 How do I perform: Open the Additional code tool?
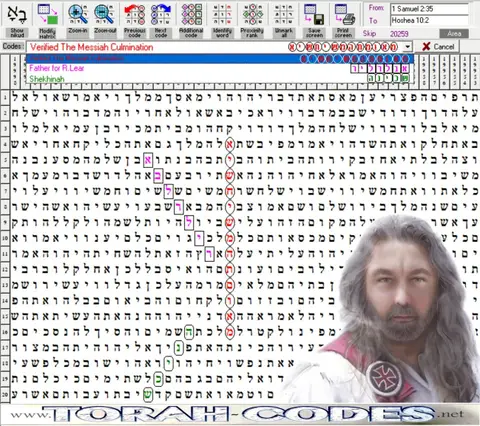tap(191, 20)
